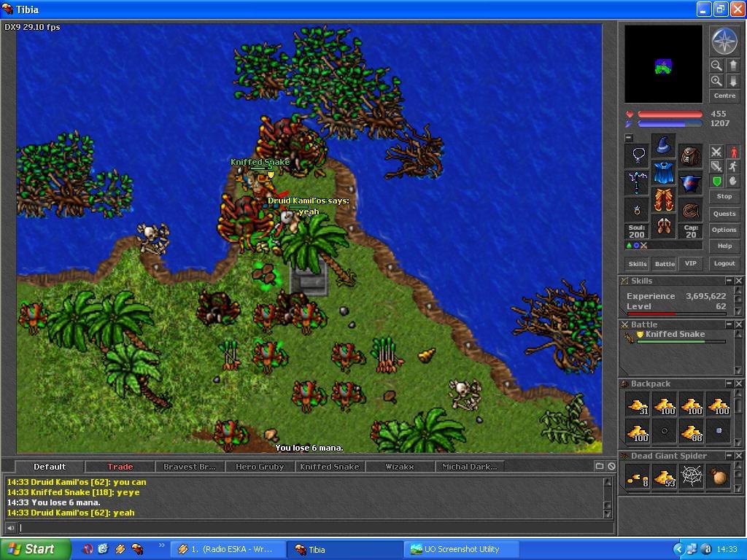Enable offensive fighting mode (crossed swords)

(716, 152)
